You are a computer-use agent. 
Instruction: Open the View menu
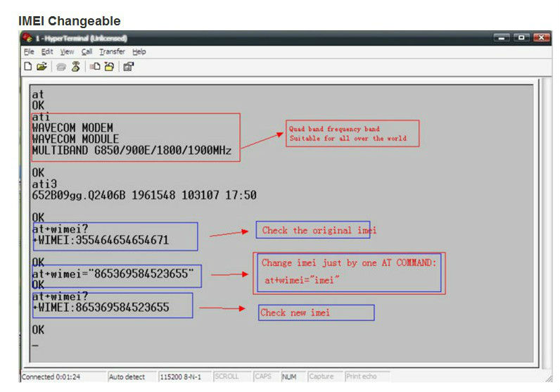point(67,52)
